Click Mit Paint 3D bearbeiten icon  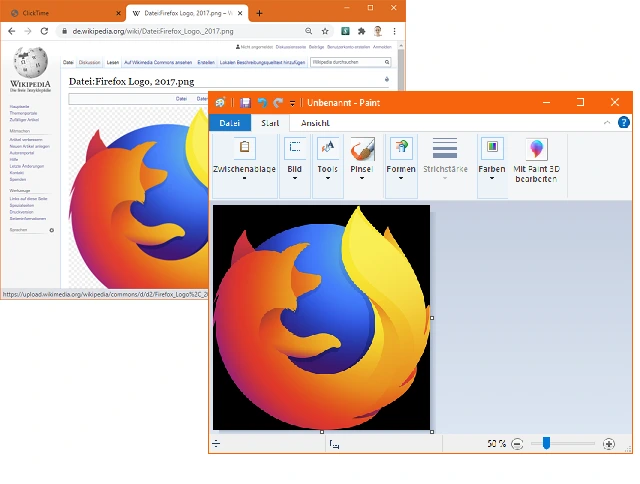click(x=536, y=149)
